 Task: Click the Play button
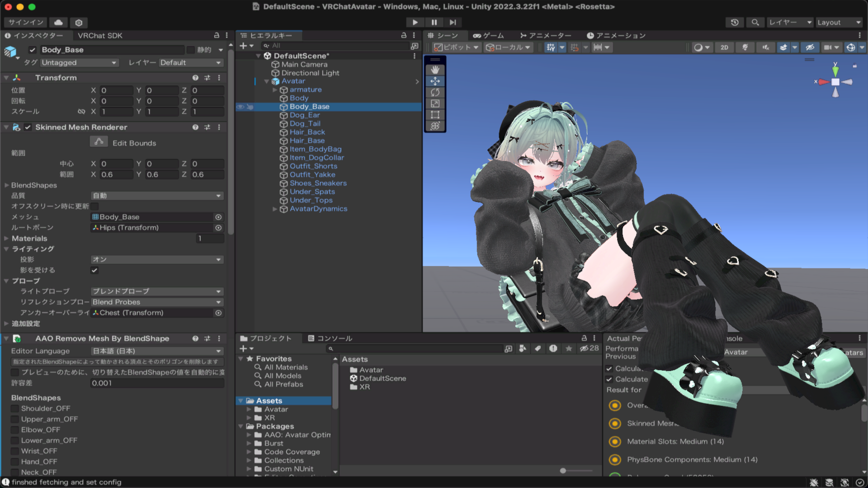[x=415, y=22]
